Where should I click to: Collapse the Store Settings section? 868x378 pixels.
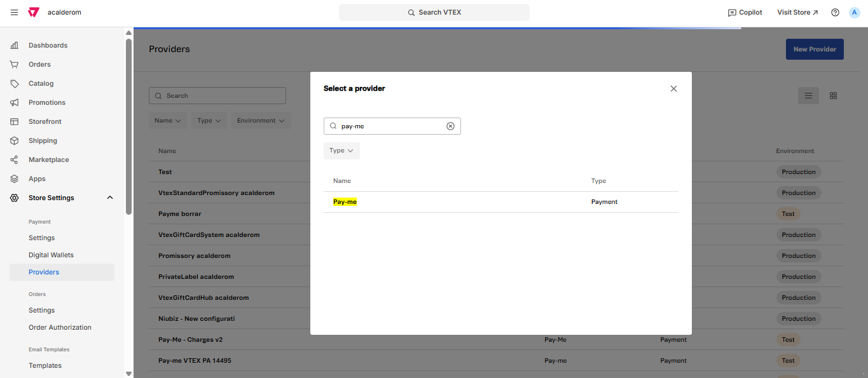(109, 198)
